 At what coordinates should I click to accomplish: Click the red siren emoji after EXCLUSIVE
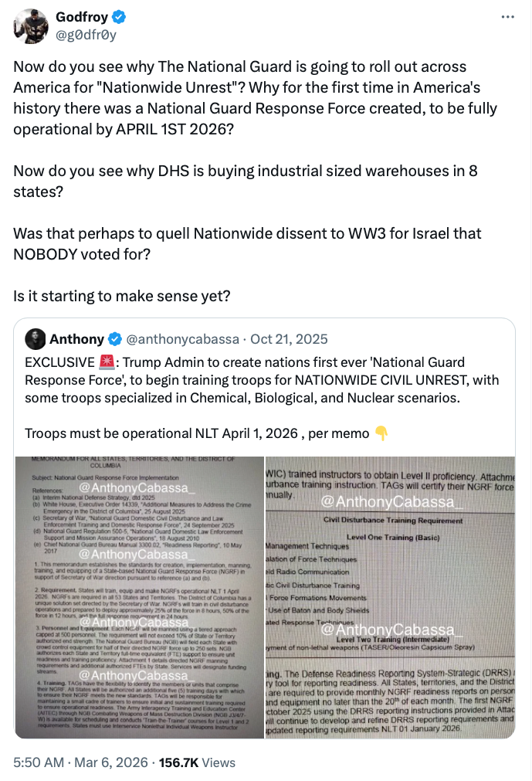107,362
